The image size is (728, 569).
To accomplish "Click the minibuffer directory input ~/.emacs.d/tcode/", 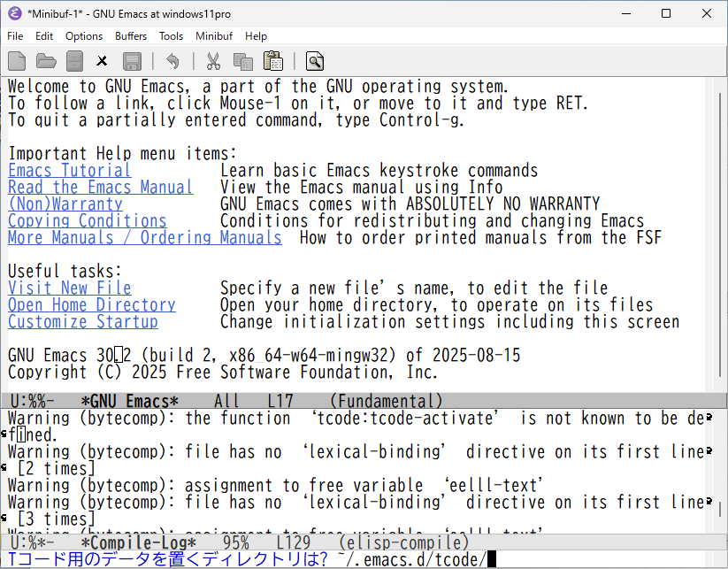I will click(410, 559).
